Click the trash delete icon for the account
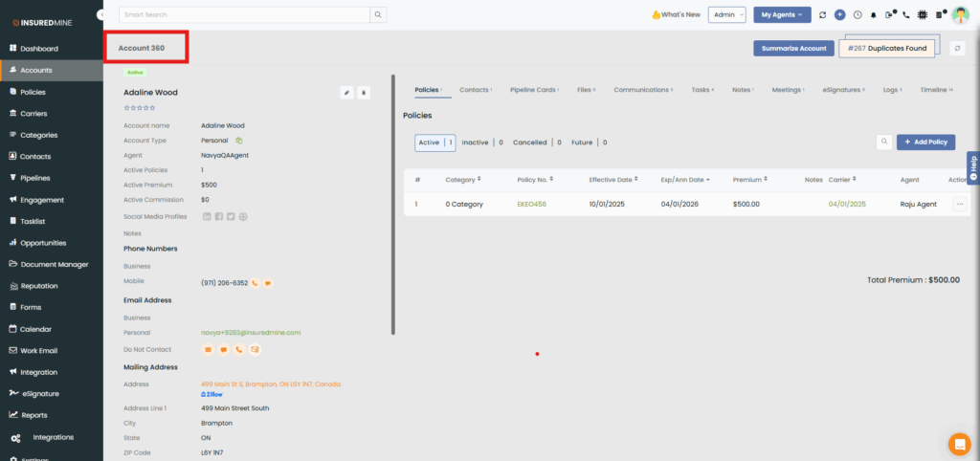Viewport: 980px width, 461px height. [x=363, y=93]
